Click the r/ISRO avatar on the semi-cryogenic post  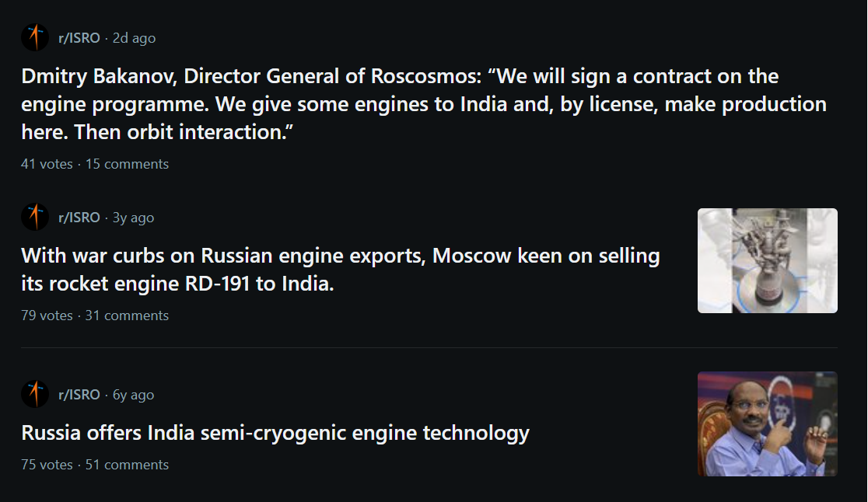coord(35,394)
